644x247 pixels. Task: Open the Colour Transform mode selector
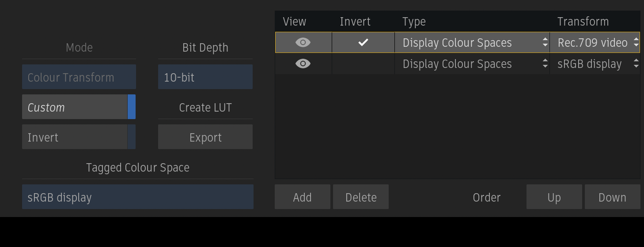click(x=79, y=77)
